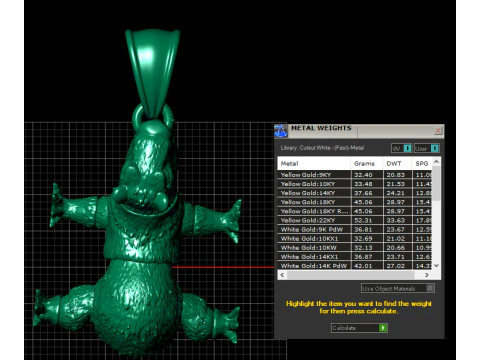
Task: Click the horizontal scrollbar thumb
Action: point(350,275)
